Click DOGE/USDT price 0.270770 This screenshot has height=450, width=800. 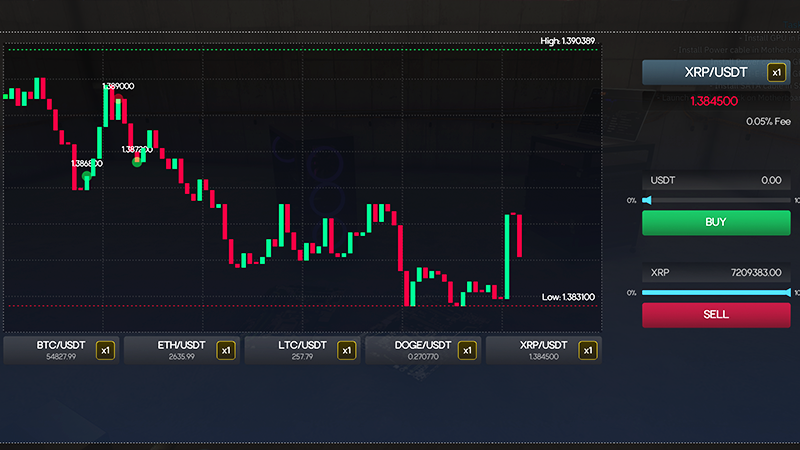tap(423, 357)
